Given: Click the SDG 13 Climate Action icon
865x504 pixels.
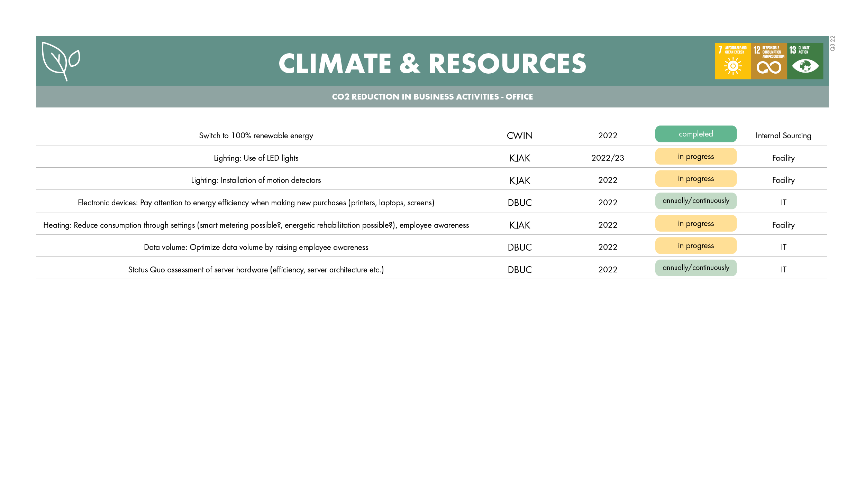Looking at the screenshot, I should coord(805,61).
